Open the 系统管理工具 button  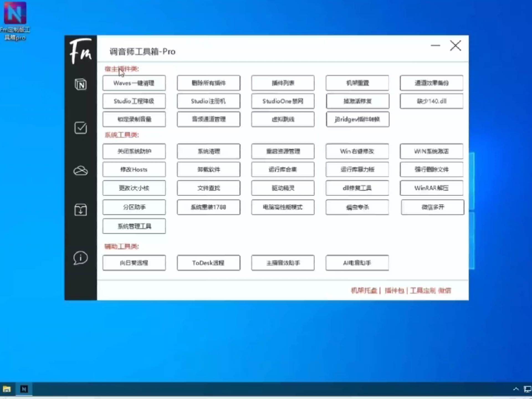coord(134,226)
